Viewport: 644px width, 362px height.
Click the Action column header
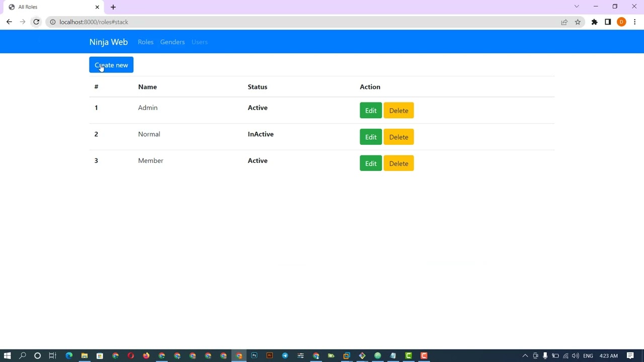[370, 87]
